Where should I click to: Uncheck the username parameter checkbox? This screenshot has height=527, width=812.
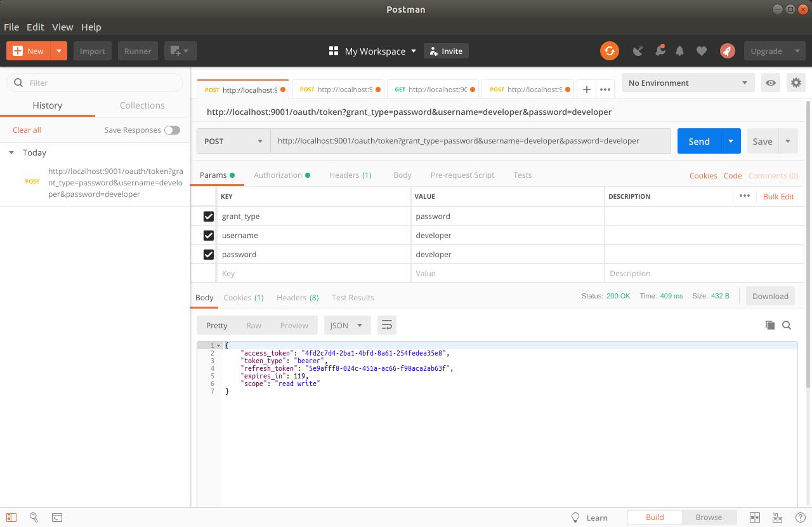tap(208, 236)
